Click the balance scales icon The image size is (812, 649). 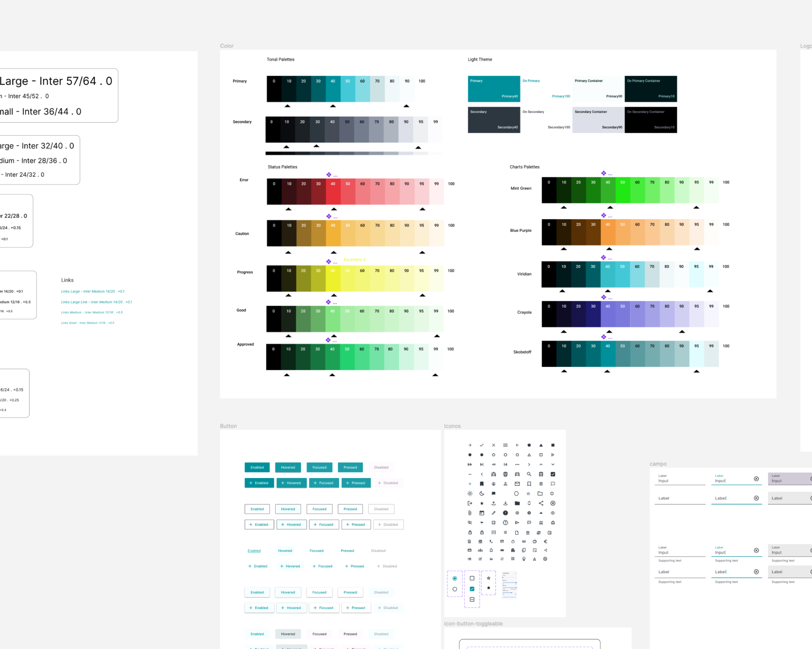tap(481, 542)
